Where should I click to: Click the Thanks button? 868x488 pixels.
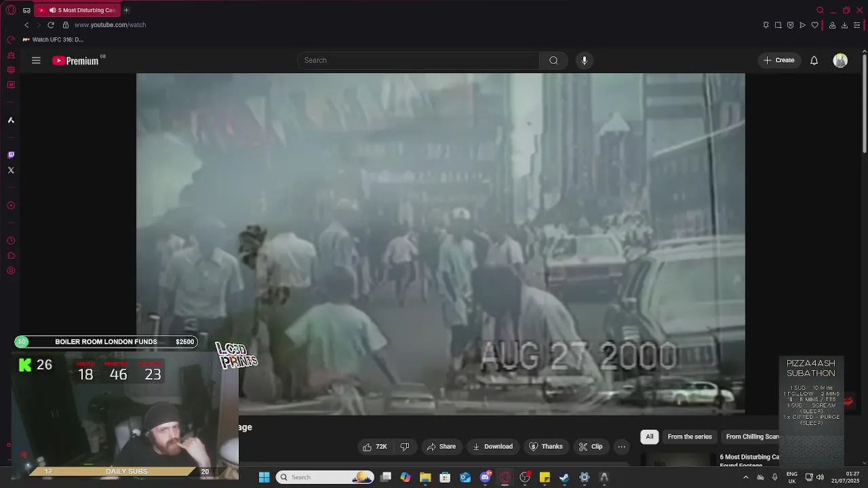pyautogui.click(x=546, y=447)
